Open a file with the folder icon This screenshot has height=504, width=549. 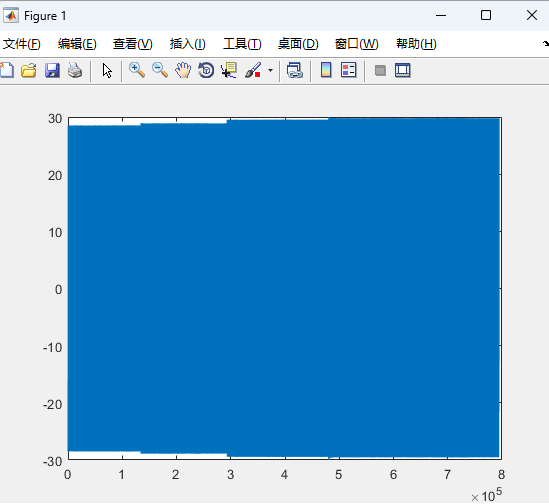[x=29, y=70]
